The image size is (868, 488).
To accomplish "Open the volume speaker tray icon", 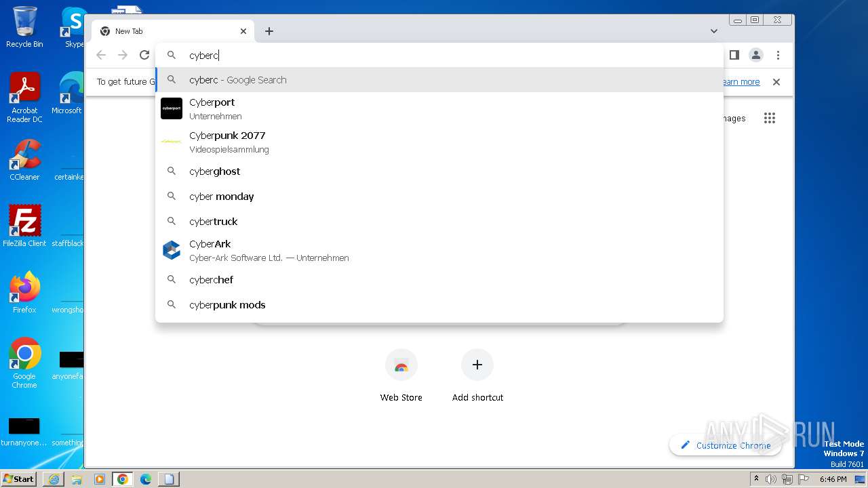I will click(770, 479).
